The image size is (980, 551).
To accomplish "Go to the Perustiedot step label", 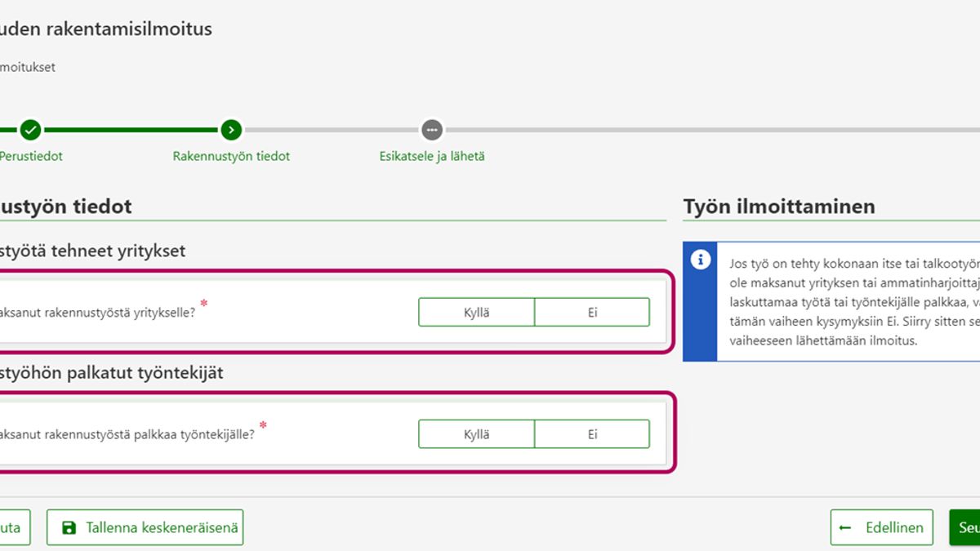I will [31, 156].
